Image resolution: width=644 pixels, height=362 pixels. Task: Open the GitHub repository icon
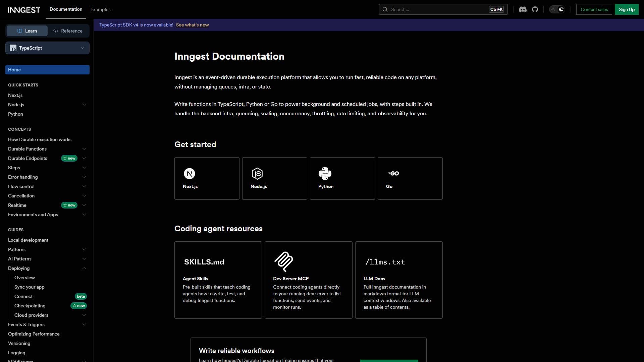[535, 9]
